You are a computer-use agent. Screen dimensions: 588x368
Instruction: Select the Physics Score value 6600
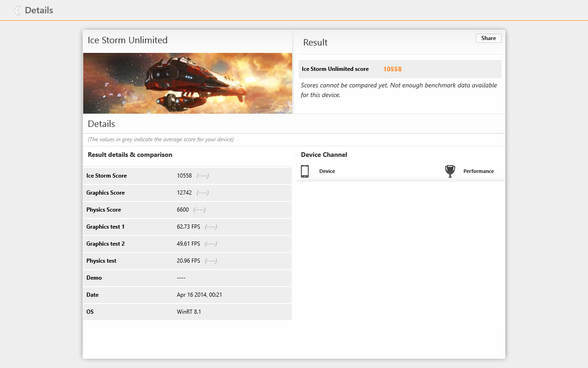click(x=183, y=210)
